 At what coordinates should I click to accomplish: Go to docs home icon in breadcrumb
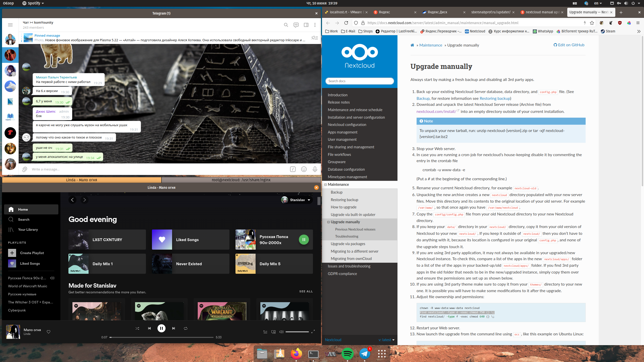pyautogui.click(x=412, y=45)
